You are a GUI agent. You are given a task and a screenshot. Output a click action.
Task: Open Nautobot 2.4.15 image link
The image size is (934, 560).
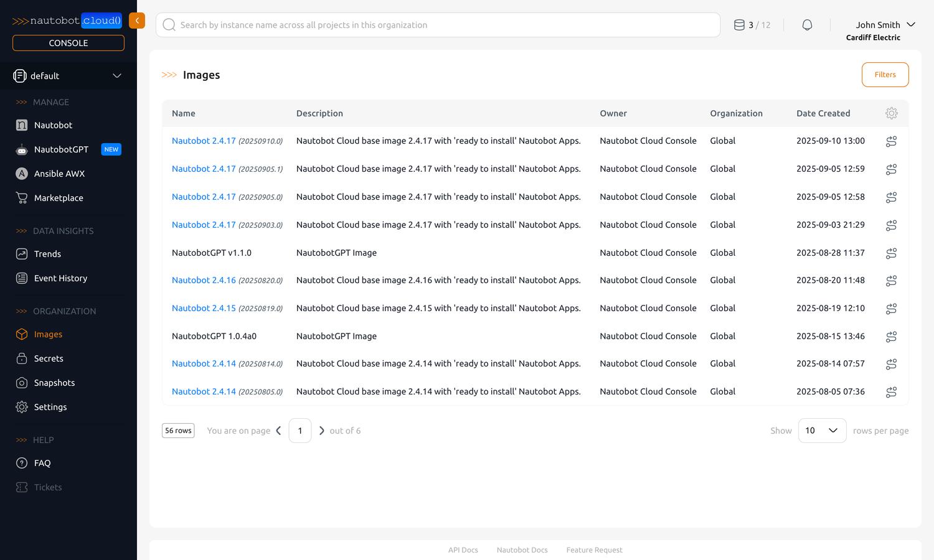click(x=204, y=308)
